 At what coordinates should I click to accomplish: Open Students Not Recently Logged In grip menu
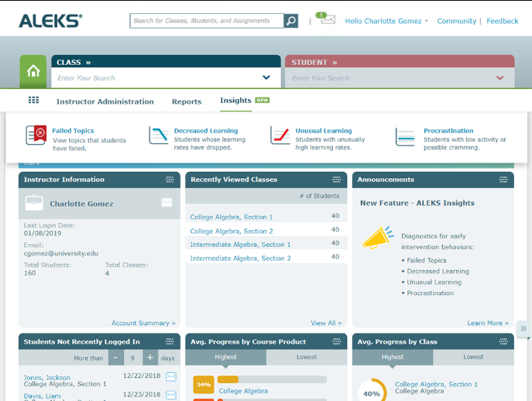(x=170, y=341)
